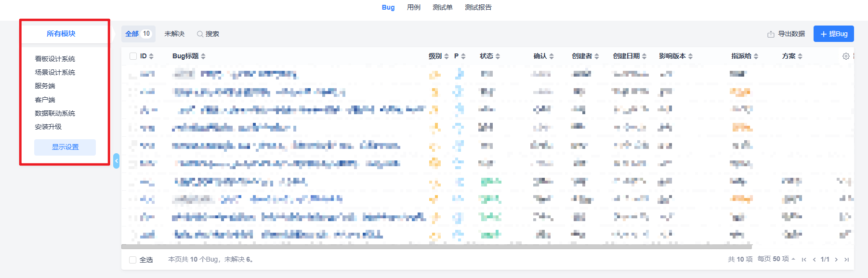
Task: Sort by P priority column
Action: click(x=460, y=56)
